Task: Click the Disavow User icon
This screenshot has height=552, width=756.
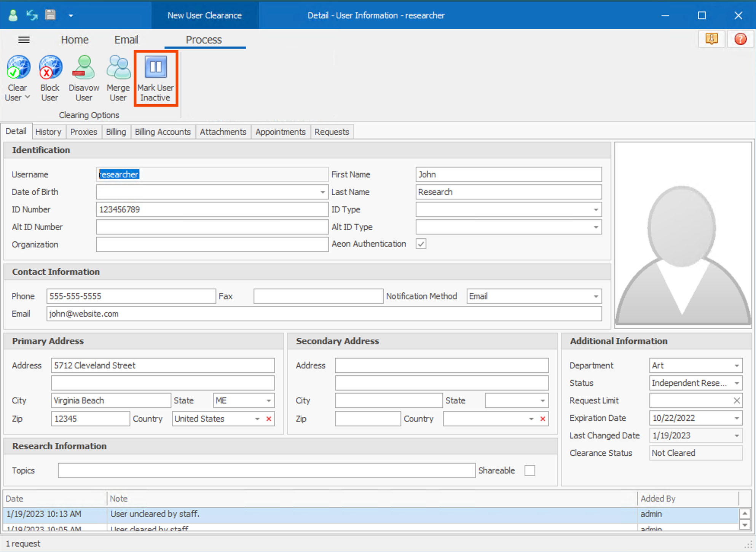Action: 84,68
